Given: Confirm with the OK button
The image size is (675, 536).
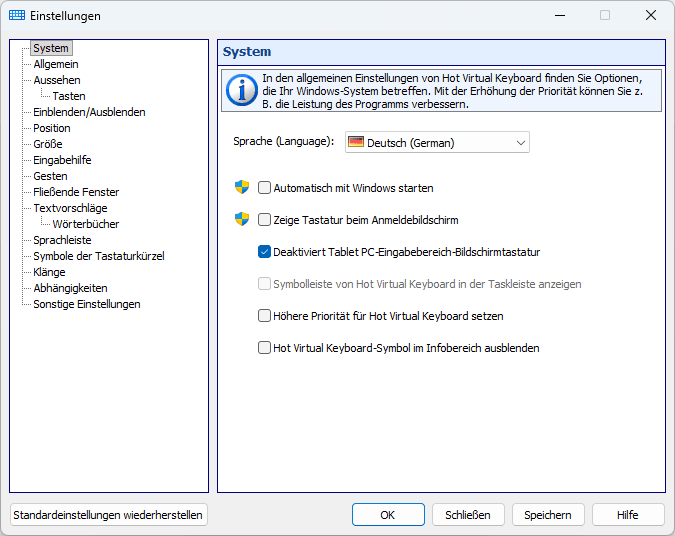Looking at the screenshot, I should 388,515.
